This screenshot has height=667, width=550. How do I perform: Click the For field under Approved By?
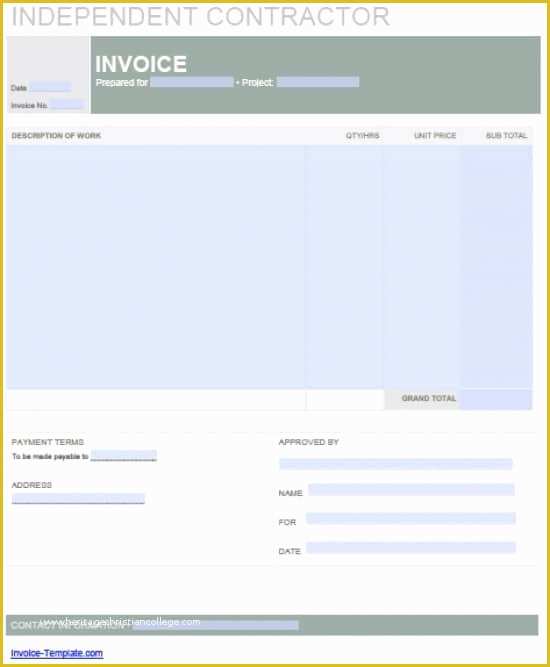[411, 518]
